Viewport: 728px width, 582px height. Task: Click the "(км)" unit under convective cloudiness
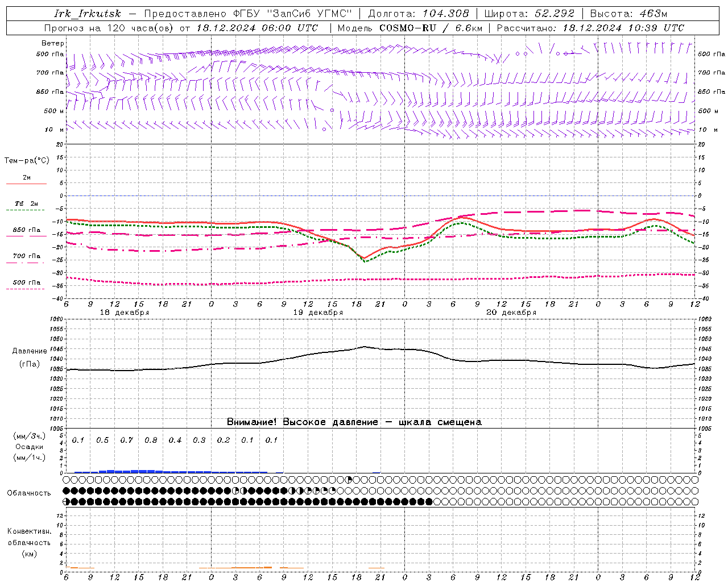tap(29, 554)
